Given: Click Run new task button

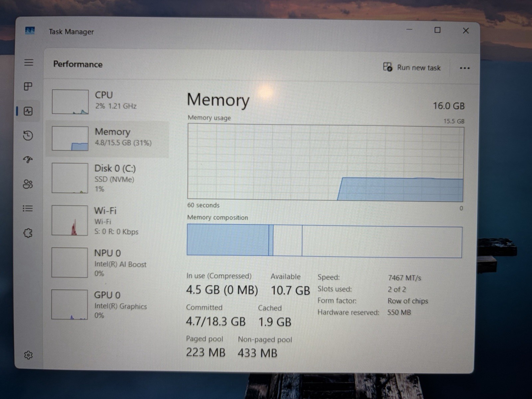Looking at the screenshot, I should click(412, 67).
